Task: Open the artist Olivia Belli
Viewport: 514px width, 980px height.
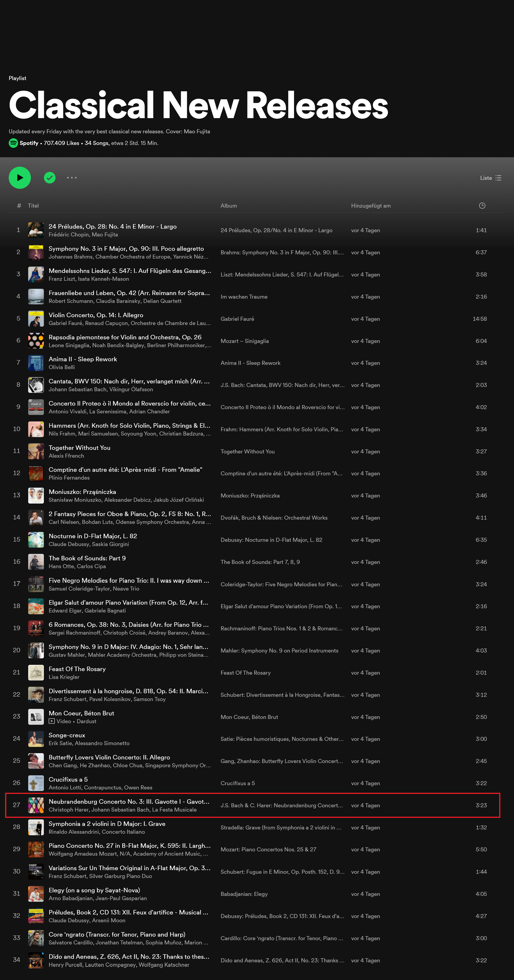Action: (62, 367)
